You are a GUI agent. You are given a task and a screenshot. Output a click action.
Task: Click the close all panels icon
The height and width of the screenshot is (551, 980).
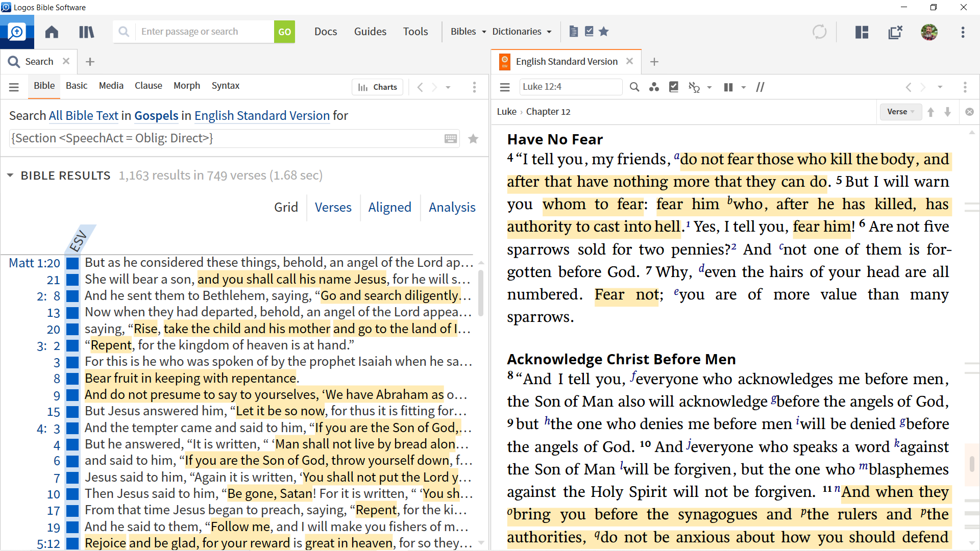coord(895,32)
